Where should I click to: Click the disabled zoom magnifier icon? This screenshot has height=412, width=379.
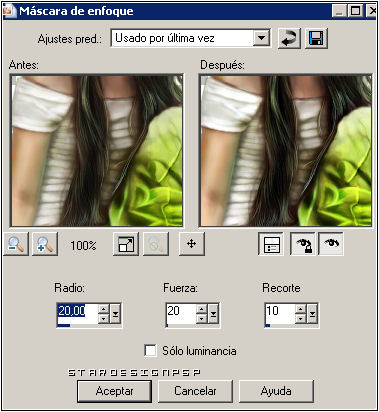point(156,244)
